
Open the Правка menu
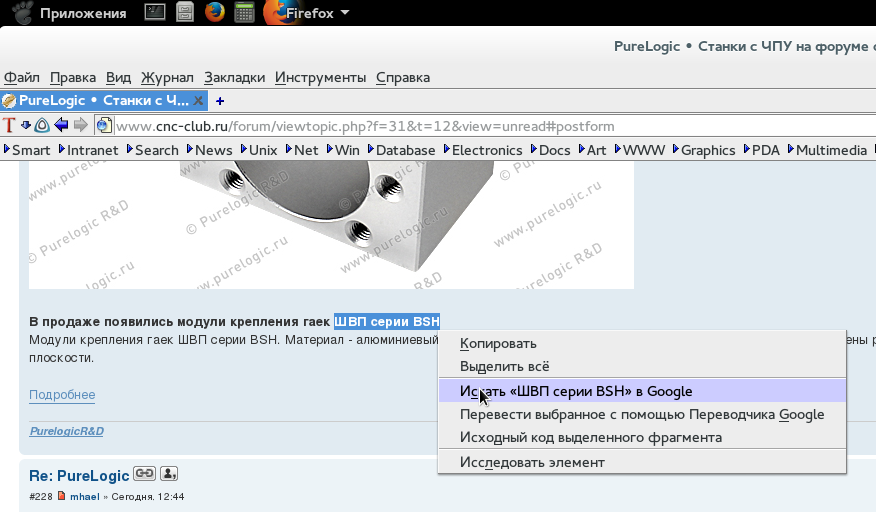click(x=73, y=77)
